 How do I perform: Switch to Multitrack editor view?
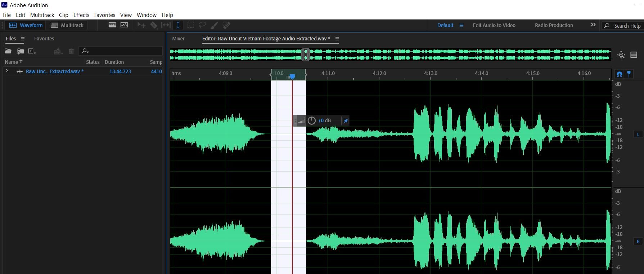[x=67, y=25]
